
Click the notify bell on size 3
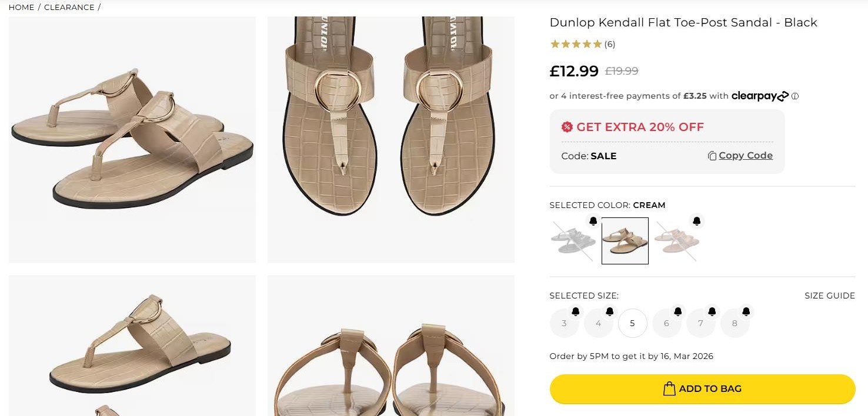click(x=576, y=311)
